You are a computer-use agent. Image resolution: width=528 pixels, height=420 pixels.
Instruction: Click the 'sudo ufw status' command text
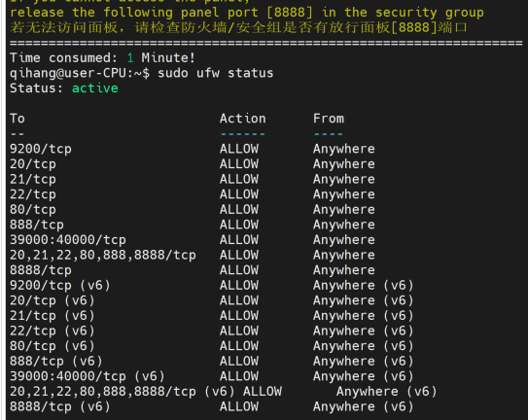216,73
